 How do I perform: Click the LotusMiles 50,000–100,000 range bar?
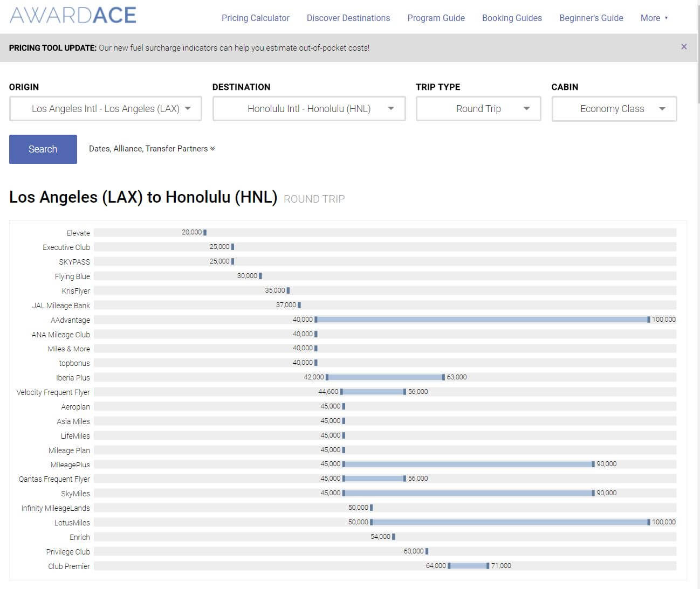(x=510, y=522)
